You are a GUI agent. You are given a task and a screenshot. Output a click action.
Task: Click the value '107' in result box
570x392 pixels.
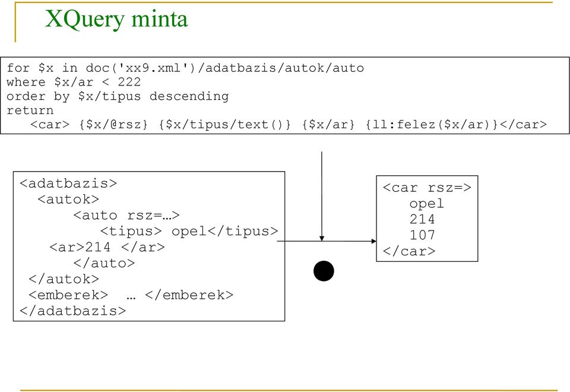point(422,235)
